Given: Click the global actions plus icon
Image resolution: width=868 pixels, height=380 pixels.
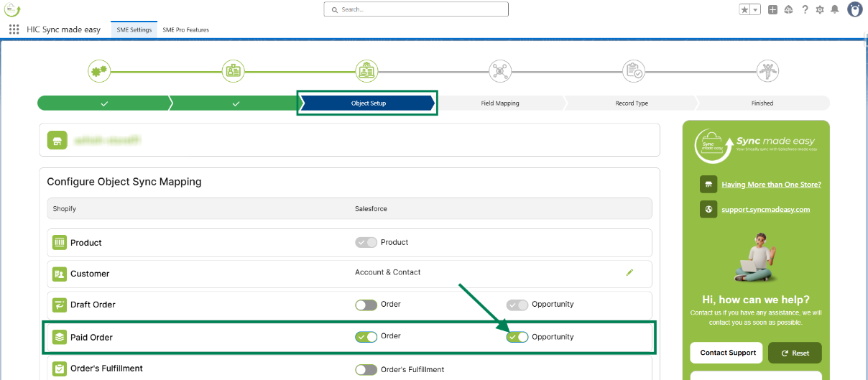Looking at the screenshot, I should click(772, 9).
